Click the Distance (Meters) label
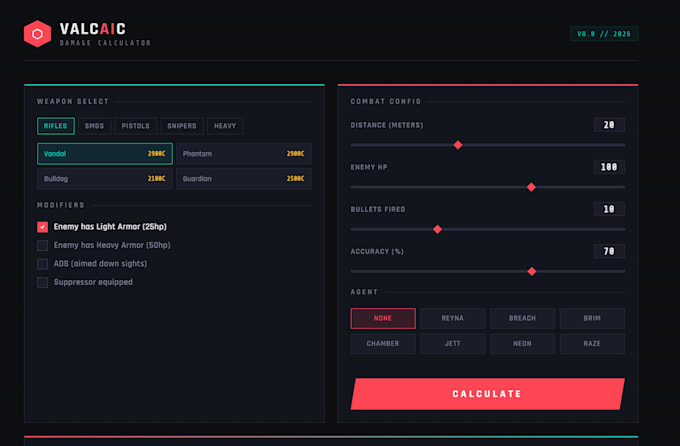Screen dimensions: 680x446 tap(387, 125)
